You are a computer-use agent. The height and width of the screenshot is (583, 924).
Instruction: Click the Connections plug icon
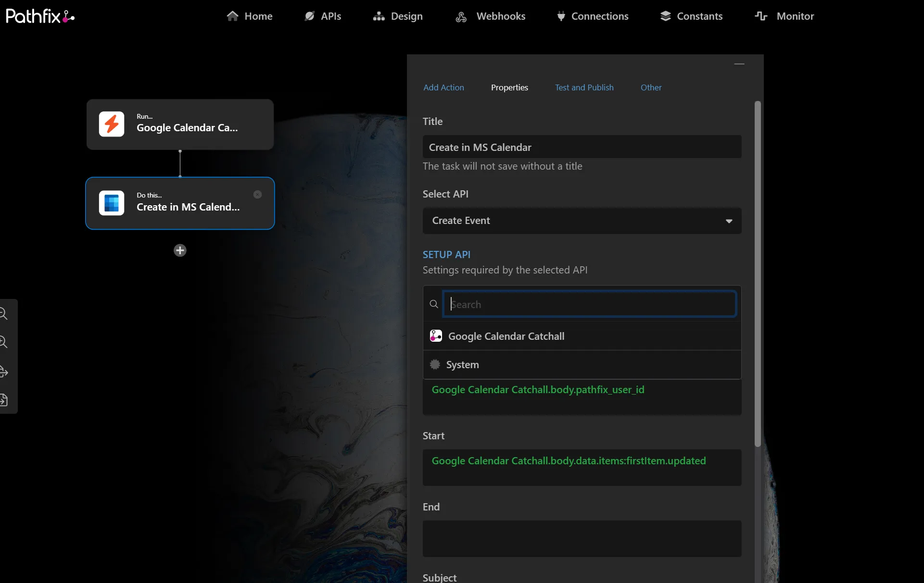click(x=561, y=16)
